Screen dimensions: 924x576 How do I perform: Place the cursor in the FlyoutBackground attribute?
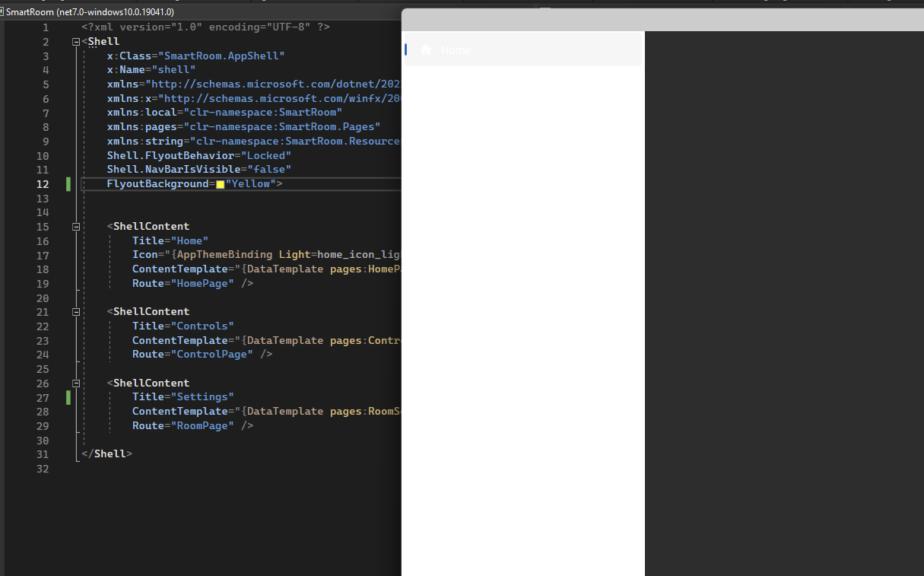(x=157, y=183)
